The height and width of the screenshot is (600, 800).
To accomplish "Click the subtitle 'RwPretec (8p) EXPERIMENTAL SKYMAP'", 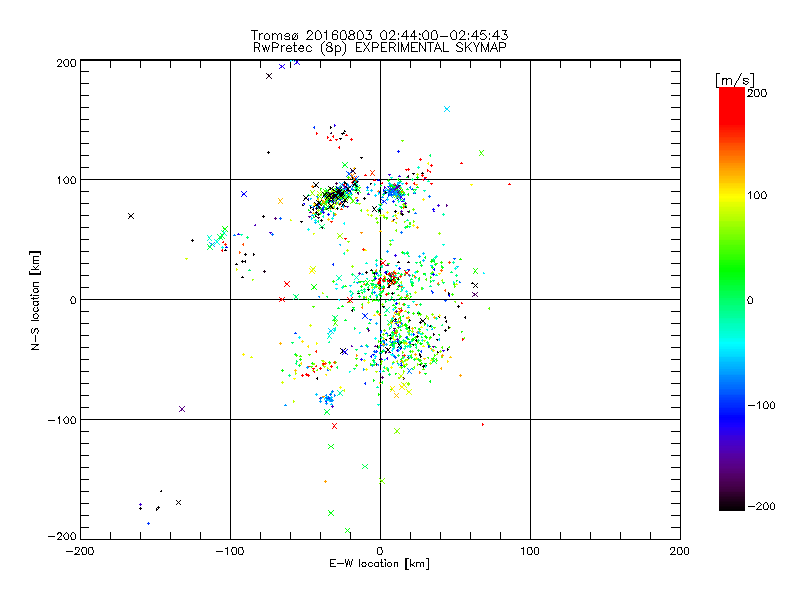I will [x=380, y=48].
